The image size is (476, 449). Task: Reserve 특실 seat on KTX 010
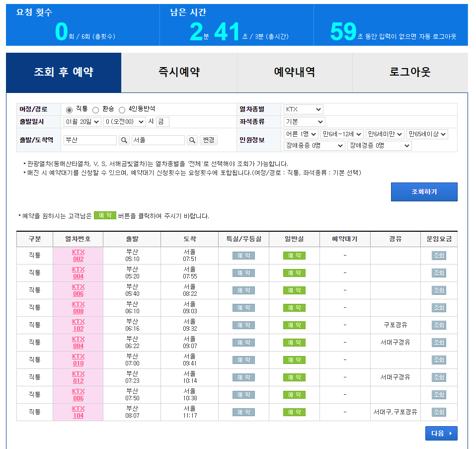tap(243, 360)
